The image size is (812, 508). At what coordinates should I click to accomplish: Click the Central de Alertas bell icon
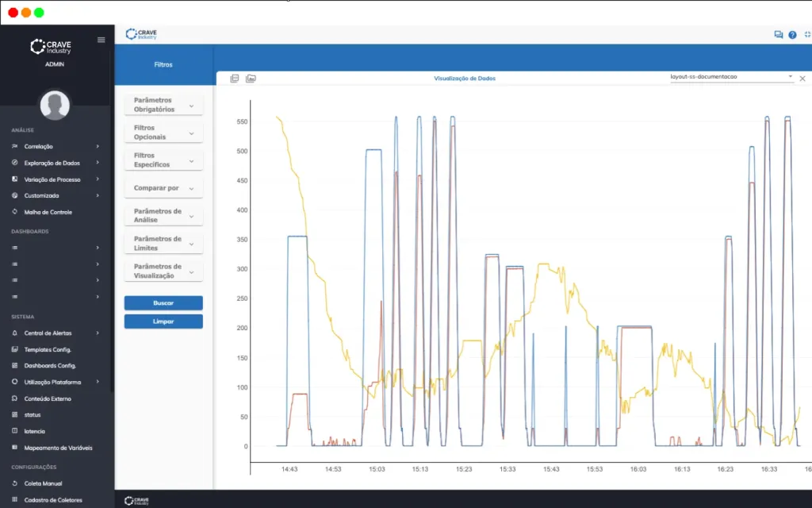click(15, 333)
